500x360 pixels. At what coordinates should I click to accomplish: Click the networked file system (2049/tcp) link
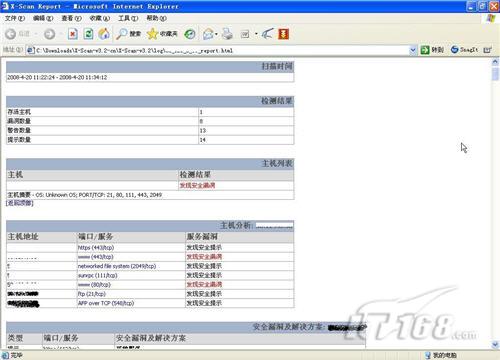pos(117,266)
